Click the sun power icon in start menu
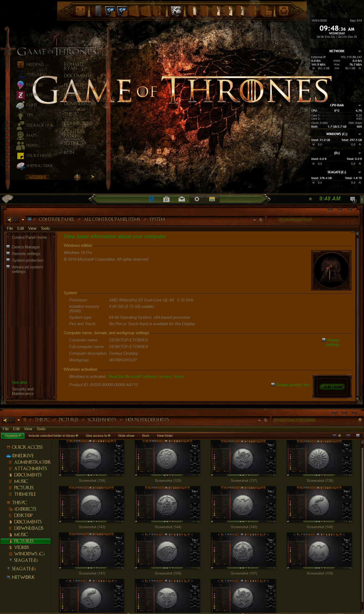The height and width of the screenshot is (614, 364). click(x=77, y=177)
